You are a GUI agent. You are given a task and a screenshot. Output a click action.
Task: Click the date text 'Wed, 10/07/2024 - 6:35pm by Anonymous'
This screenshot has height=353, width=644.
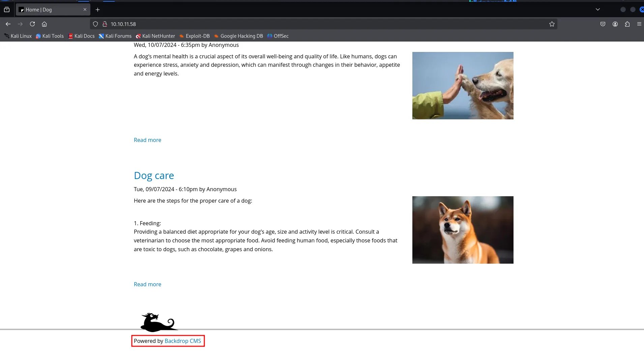click(x=186, y=45)
